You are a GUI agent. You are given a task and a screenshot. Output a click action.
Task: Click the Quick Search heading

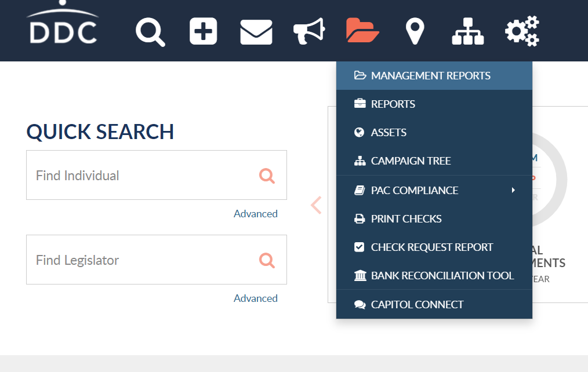(100, 132)
